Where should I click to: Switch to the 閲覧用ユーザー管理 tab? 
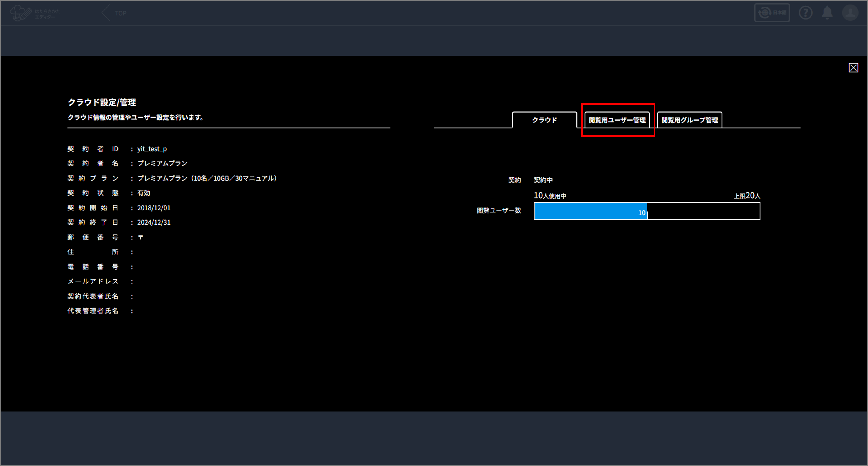(617, 120)
